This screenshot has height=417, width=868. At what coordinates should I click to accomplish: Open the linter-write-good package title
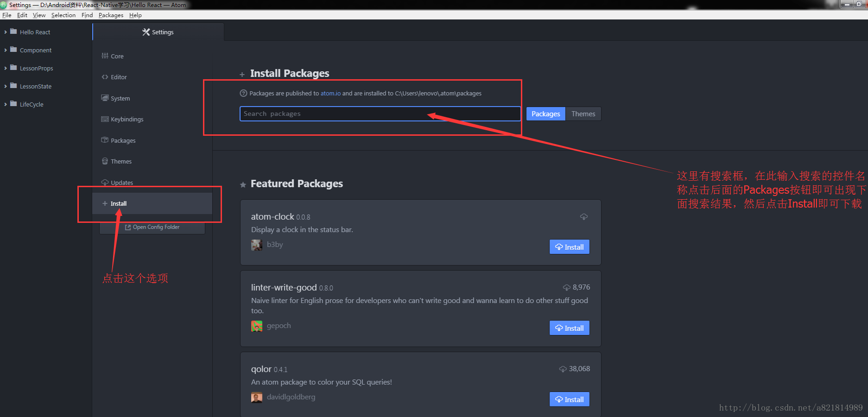[x=284, y=287]
